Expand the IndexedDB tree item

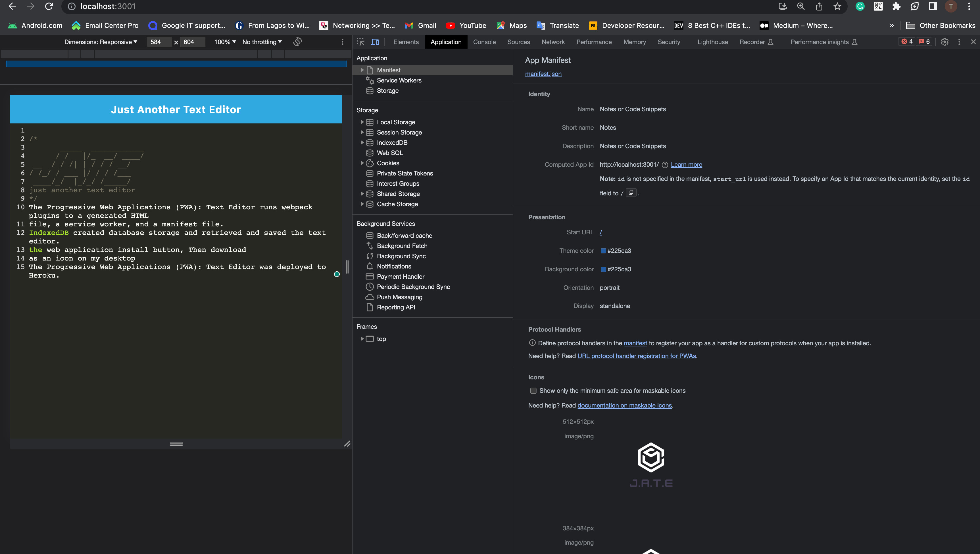tap(362, 142)
